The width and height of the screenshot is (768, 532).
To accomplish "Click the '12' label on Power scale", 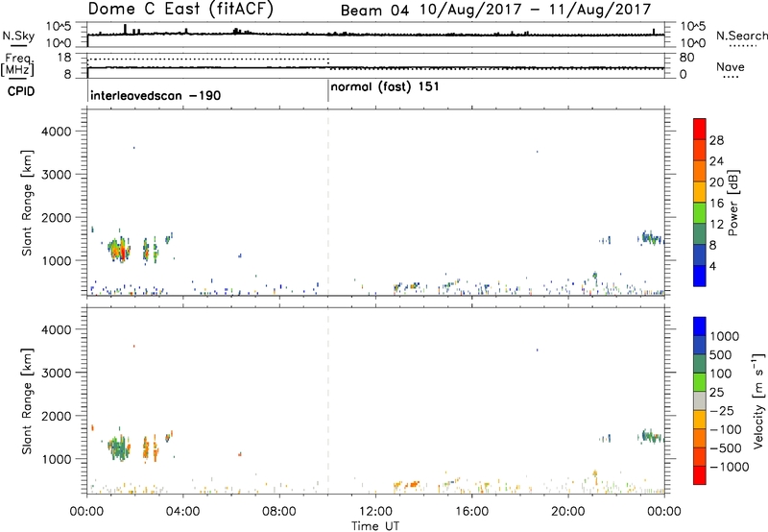I will pos(716,224).
